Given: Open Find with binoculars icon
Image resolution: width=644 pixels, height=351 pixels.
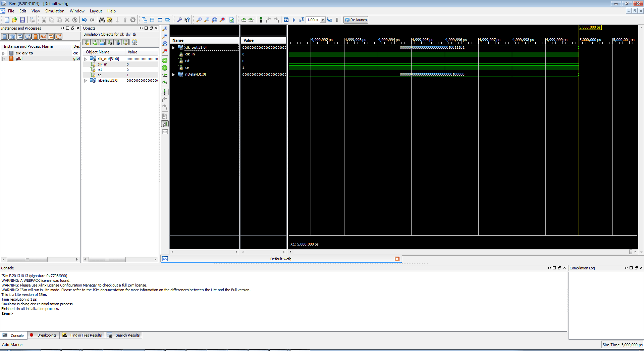Looking at the screenshot, I should pyautogui.click(x=102, y=20).
